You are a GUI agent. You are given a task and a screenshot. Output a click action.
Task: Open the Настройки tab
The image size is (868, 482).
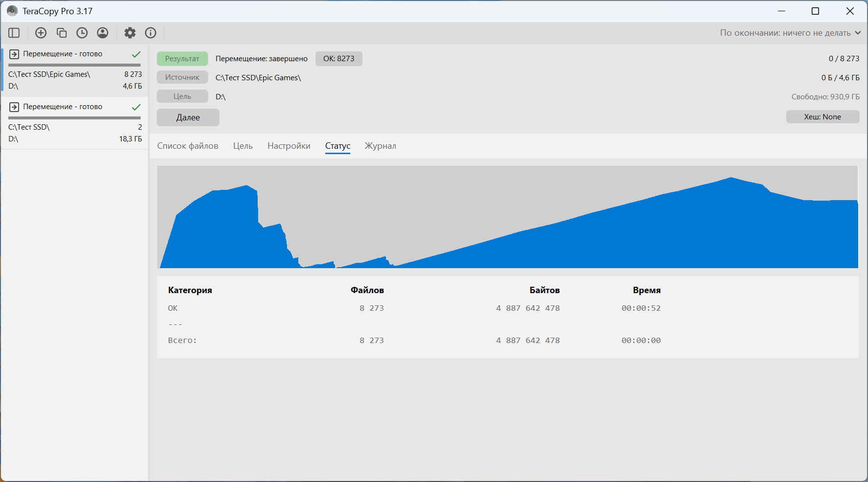tap(289, 146)
